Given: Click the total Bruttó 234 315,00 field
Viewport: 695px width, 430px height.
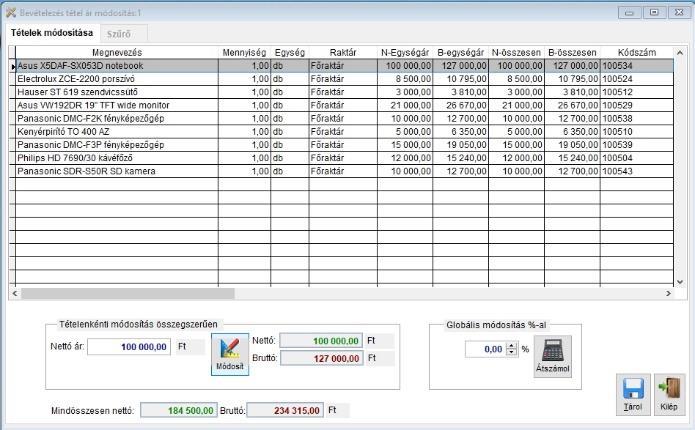Looking at the screenshot, I should 285,410.
